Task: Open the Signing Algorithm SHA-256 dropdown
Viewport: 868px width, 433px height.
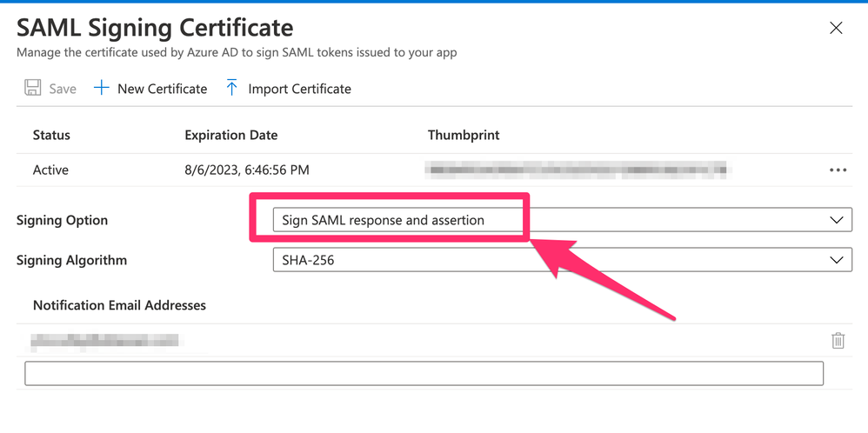Action: pos(563,260)
